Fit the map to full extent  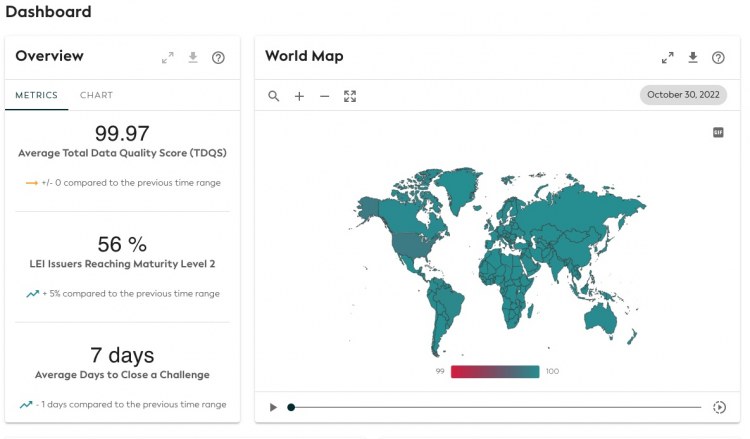pos(350,96)
